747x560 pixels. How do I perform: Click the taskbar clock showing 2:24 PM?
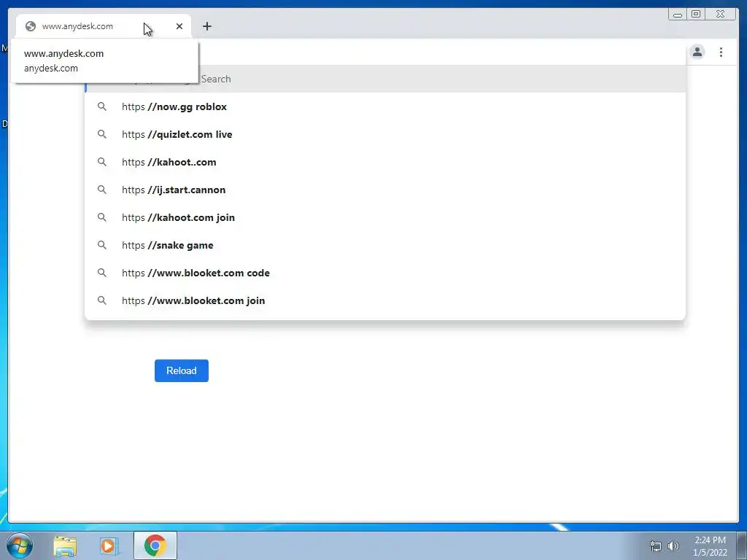(710, 546)
